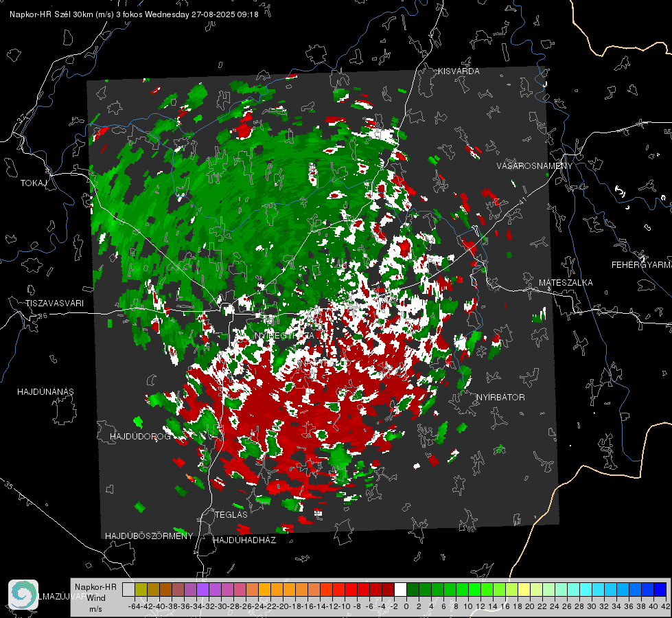The image size is (672, 618).
Task: Click the TÉGLÁS town label
Action: click(231, 514)
